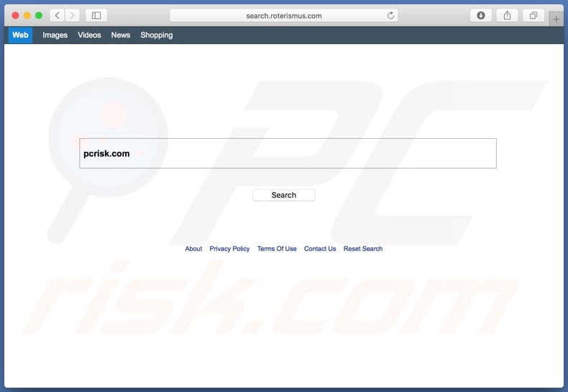Open the Safari downloads button
The width and height of the screenshot is (568, 392).
(x=481, y=16)
